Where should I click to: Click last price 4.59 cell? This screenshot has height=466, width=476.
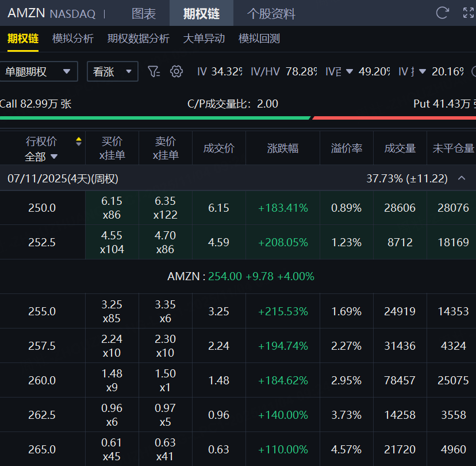coord(219,242)
